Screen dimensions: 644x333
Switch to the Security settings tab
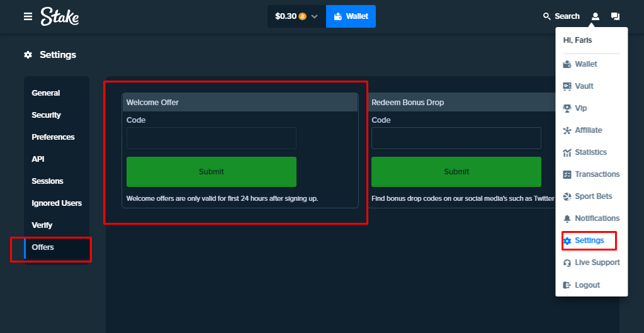pyautogui.click(x=47, y=115)
